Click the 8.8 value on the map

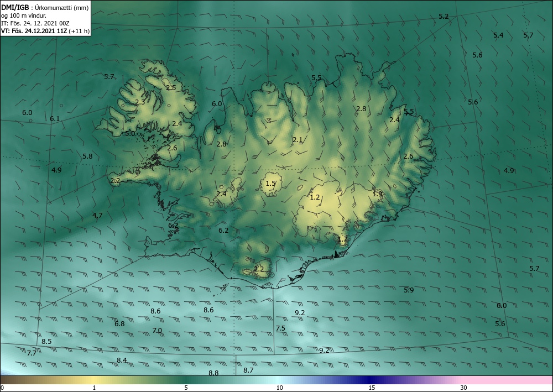click(x=213, y=373)
